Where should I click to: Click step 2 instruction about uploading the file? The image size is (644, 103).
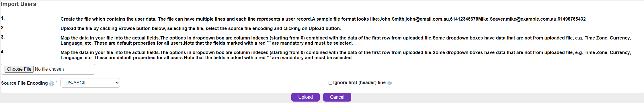coord(201,28)
